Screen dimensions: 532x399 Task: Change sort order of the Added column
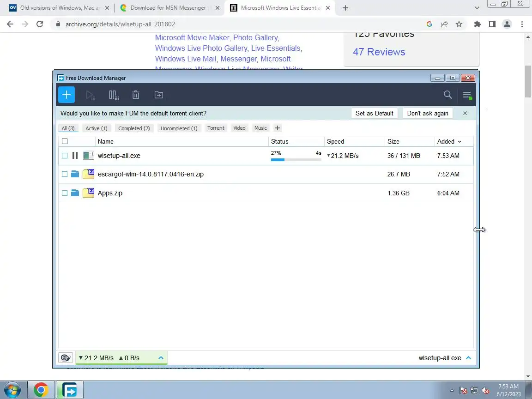tap(449, 141)
